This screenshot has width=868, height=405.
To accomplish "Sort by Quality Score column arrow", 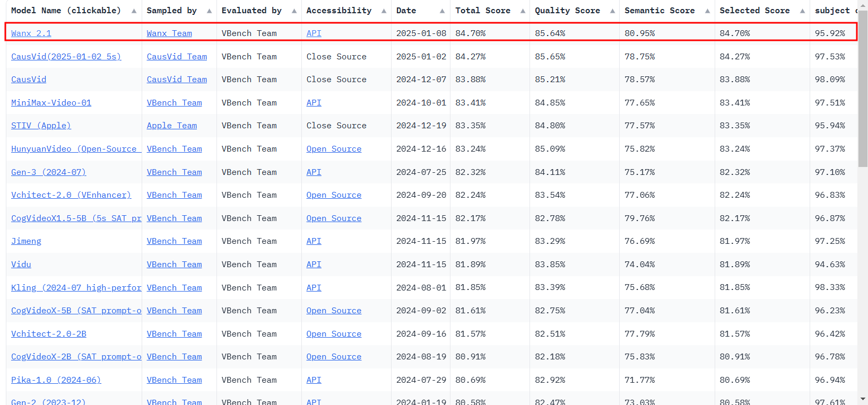I will tap(613, 11).
